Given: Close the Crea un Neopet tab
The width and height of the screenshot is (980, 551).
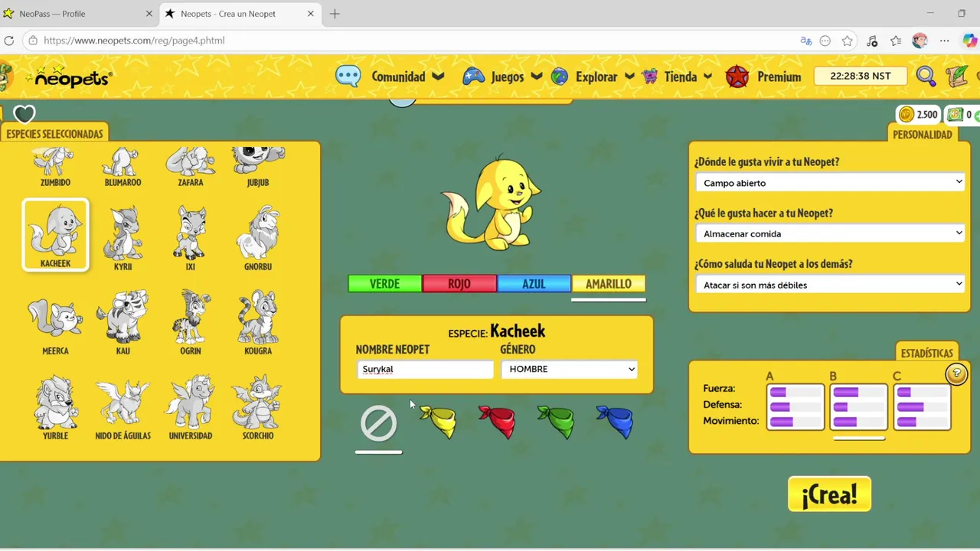Looking at the screenshot, I should (311, 14).
